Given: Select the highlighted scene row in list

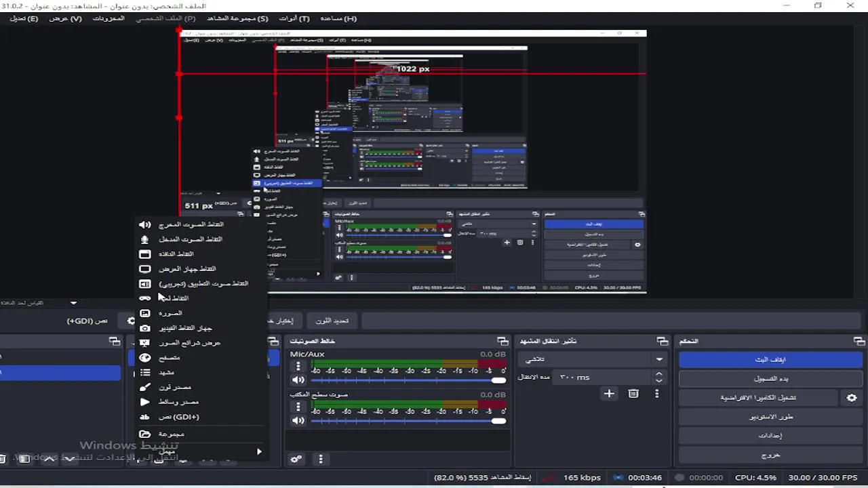Looking at the screenshot, I should click(60, 372).
